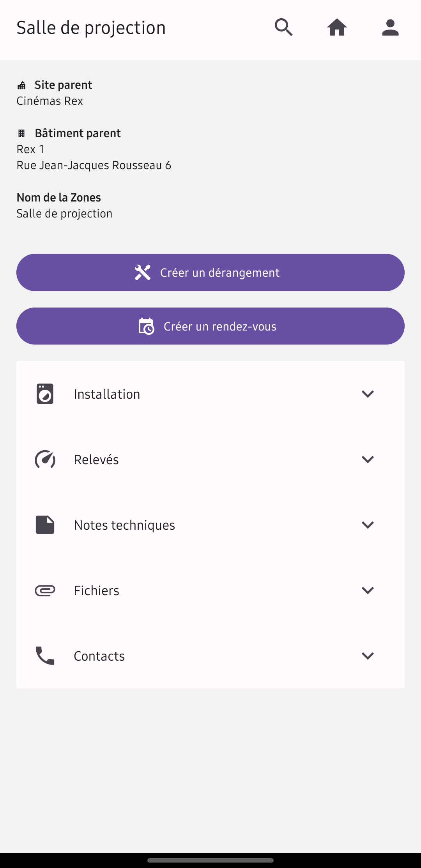Expand the Installation section
The width and height of the screenshot is (421, 868).
point(368,394)
